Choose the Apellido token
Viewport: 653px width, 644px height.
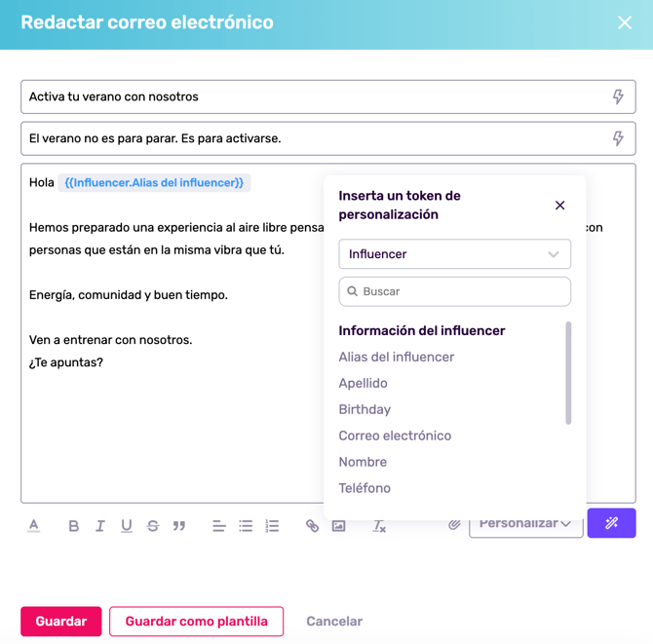point(363,383)
